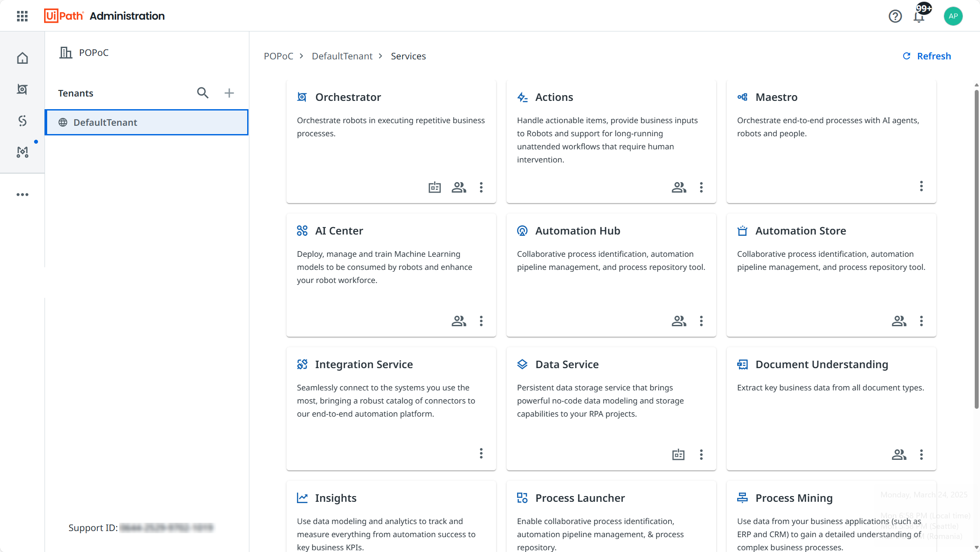
Task: Open the Orchestrator service card title
Action: click(348, 97)
